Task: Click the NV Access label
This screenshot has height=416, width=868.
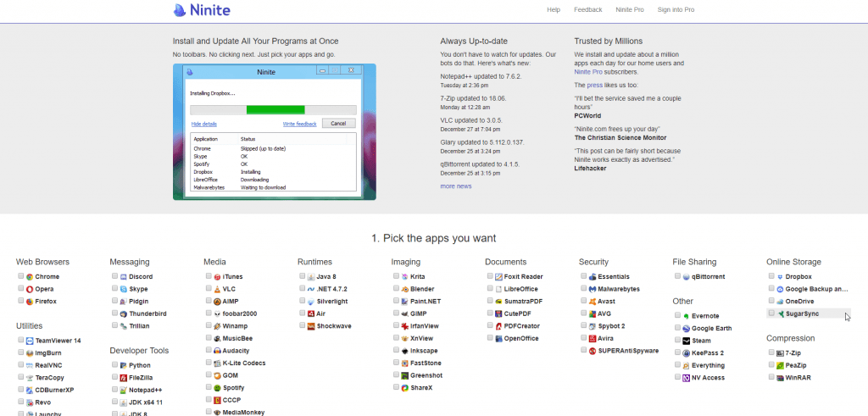Action: click(x=708, y=378)
